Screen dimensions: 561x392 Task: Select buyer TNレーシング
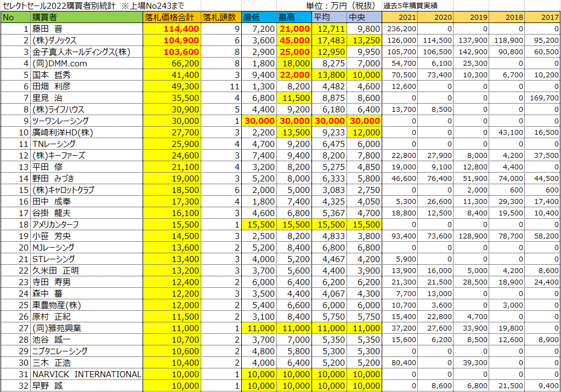[x=54, y=144]
